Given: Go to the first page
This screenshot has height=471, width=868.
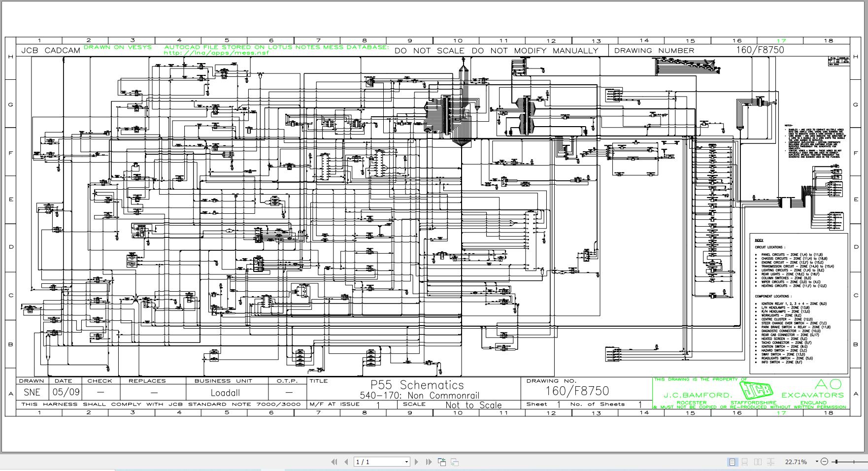Looking at the screenshot, I should click(x=334, y=462).
